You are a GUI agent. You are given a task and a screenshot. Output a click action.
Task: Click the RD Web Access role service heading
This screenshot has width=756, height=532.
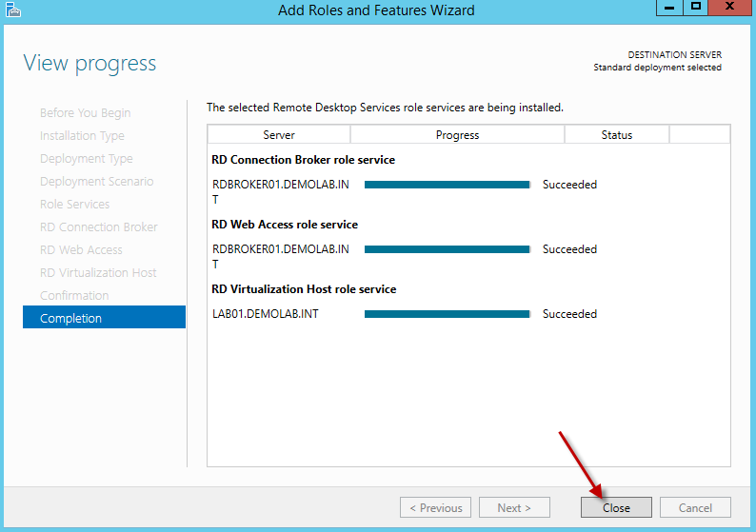coord(285,225)
